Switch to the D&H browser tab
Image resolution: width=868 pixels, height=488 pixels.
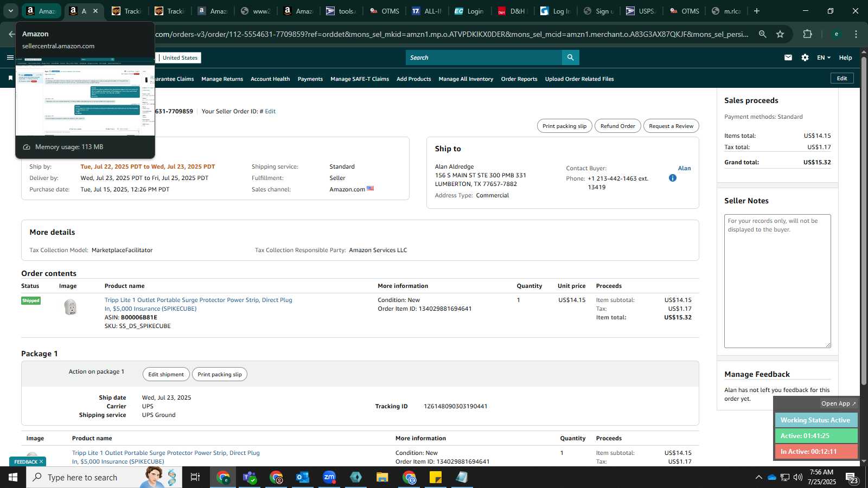[x=513, y=11]
